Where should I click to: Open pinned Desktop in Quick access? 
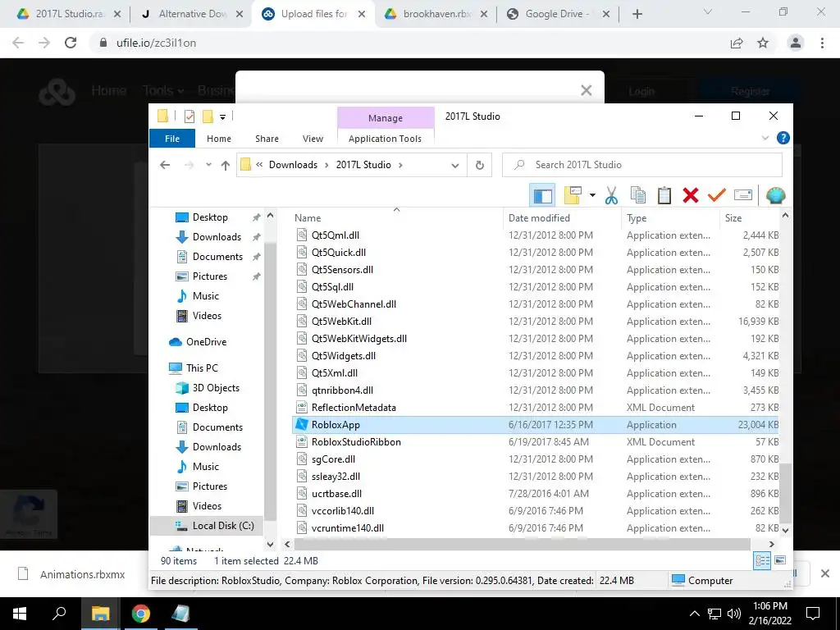[x=209, y=217]
